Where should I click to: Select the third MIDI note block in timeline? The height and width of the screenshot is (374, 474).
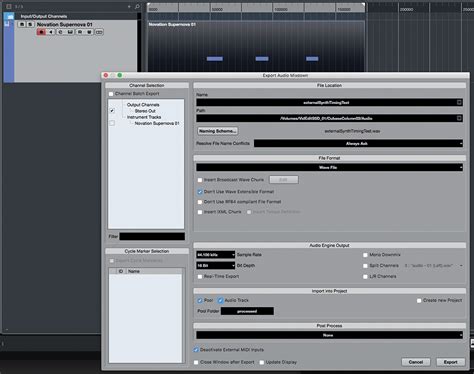point(312,59)
